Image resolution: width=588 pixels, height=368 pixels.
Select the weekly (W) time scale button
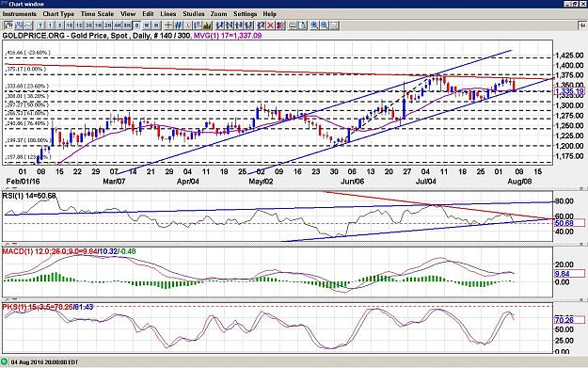(x=147, y=25)
